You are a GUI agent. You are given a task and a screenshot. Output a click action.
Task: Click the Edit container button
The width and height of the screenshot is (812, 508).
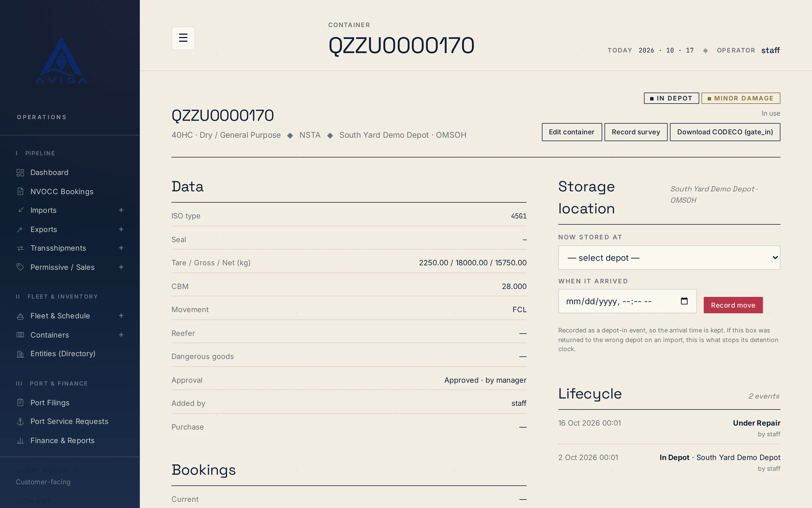click(572, 132)
